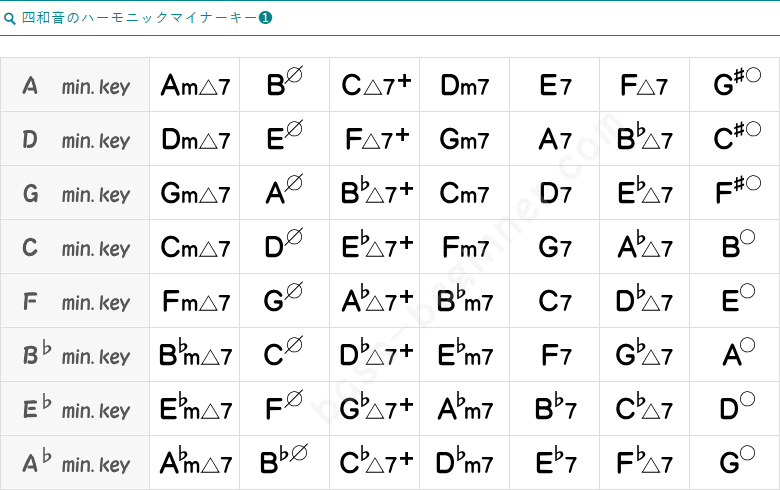The height and width of the screenshot is (490, 780).
Task: Open the 四和音のハーモニックマイナーキー link
Action: (139, 18)
